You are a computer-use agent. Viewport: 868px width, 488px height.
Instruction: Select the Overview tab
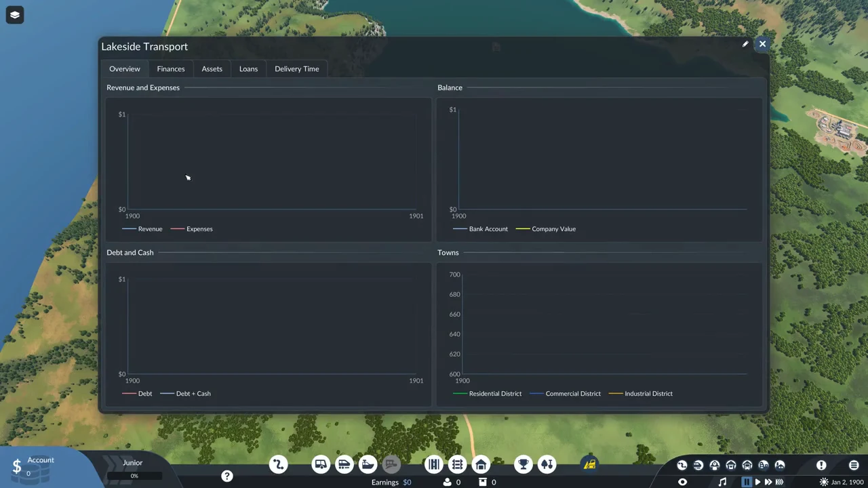tap(125, 68)
